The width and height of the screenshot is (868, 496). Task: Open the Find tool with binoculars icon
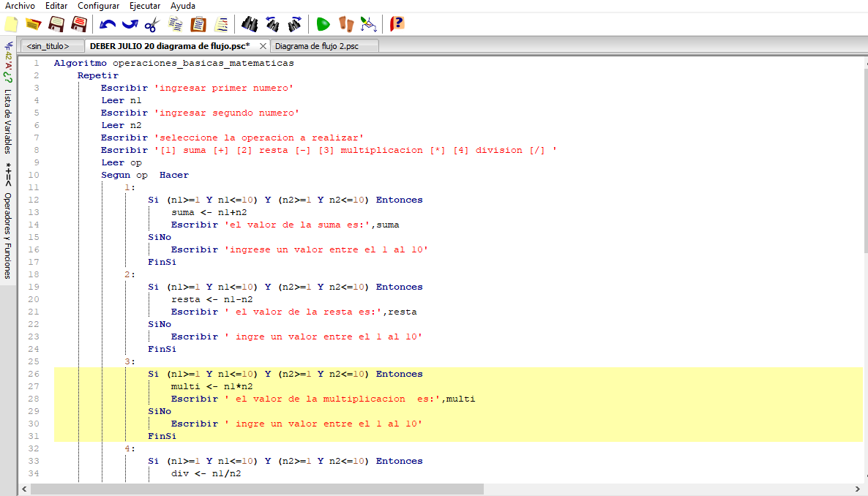[249, 23]
